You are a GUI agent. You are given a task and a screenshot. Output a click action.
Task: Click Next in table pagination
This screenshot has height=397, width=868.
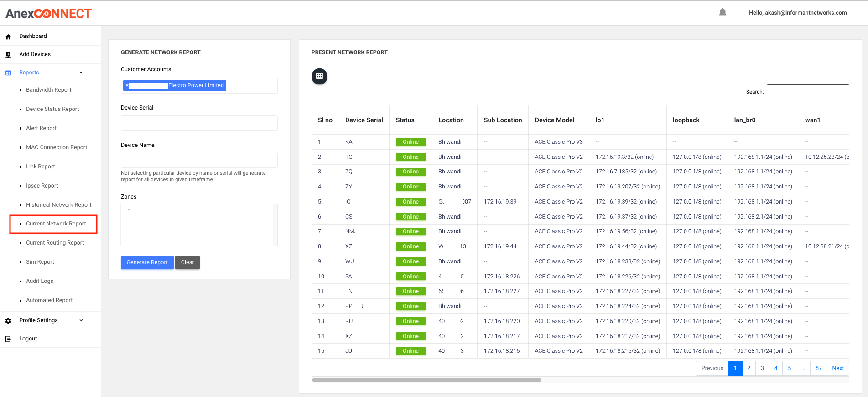coord(837,368)
